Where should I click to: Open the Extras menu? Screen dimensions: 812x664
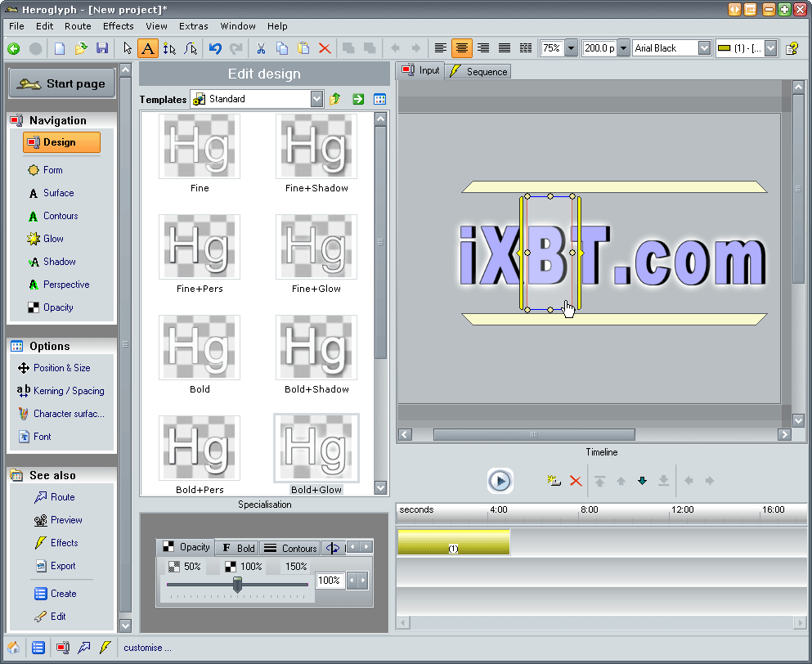(x=193, y=26)
